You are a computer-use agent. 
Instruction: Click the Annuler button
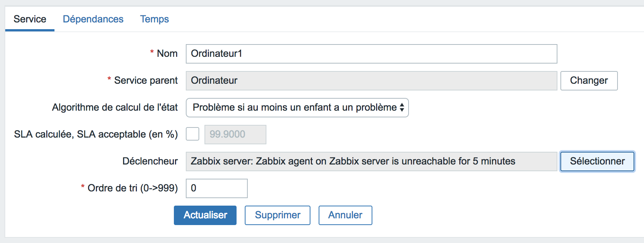345,215
